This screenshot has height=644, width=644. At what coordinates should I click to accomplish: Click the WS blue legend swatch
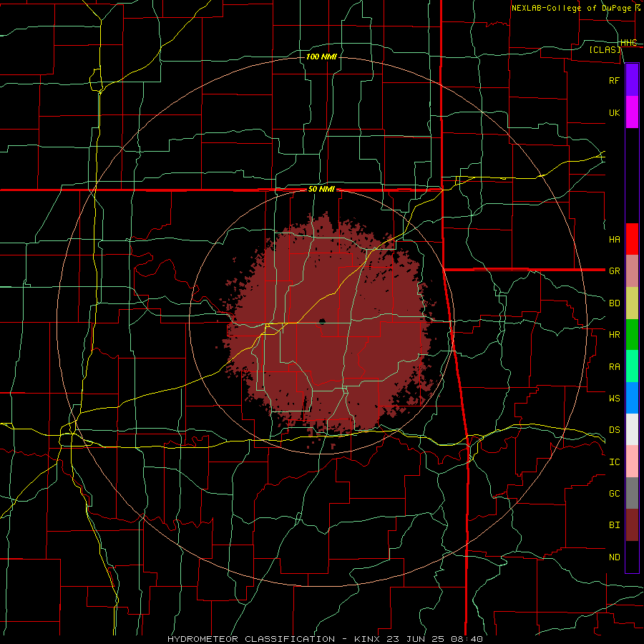tap(632, 398)
